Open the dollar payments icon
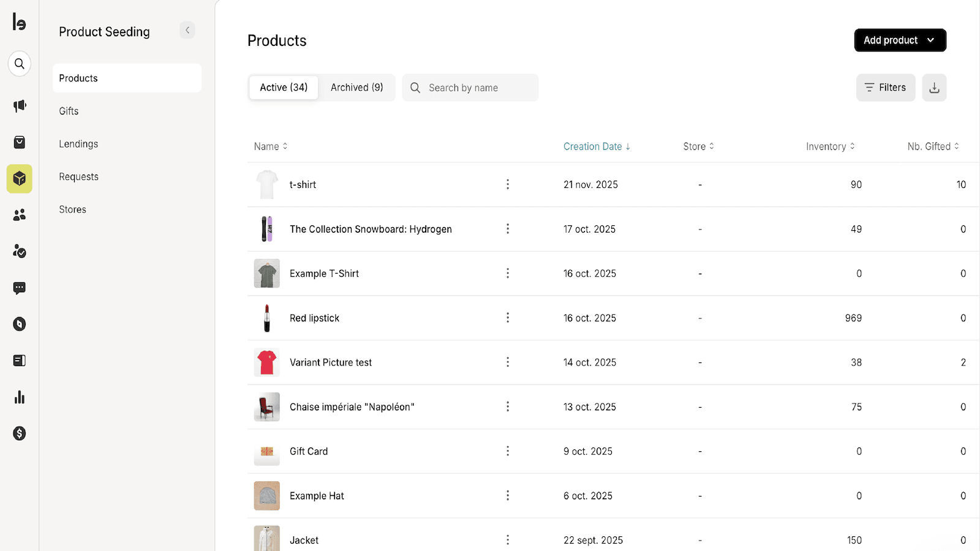 pyautogui.click(x=20, y=433)
